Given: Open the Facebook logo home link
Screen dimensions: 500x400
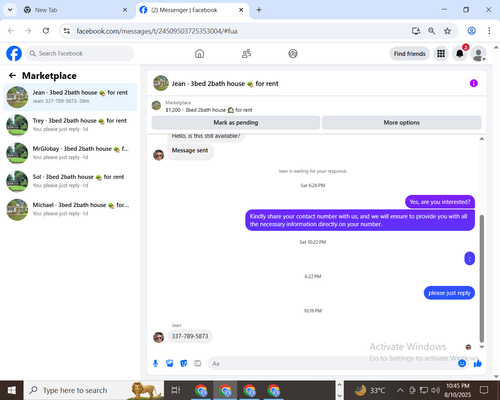Looking at the screenshot, I should [x=14, y=53].
